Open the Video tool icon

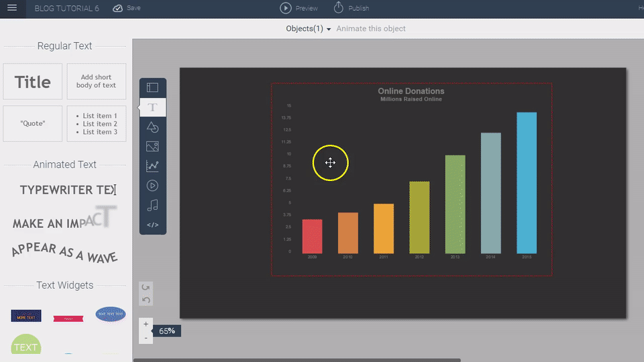pyautogui.click(x=152, y=186)
